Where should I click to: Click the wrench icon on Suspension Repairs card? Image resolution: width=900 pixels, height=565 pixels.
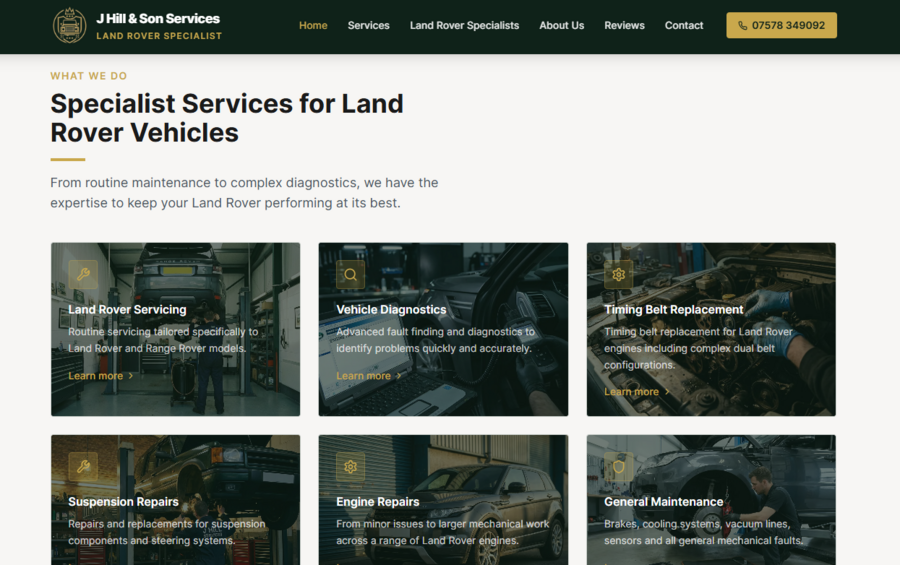coord(83,467)
